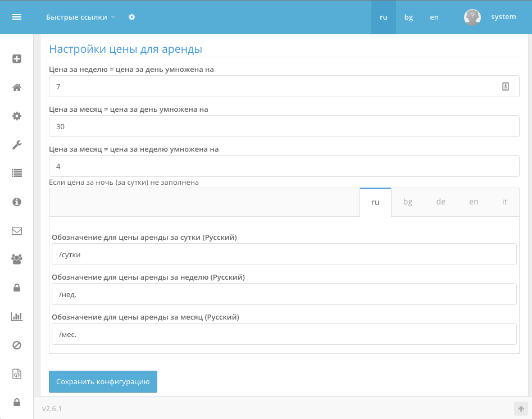The height and width of the screenshot is (419, 532).
Task: Select the it language tab
Action: [504, 202]
